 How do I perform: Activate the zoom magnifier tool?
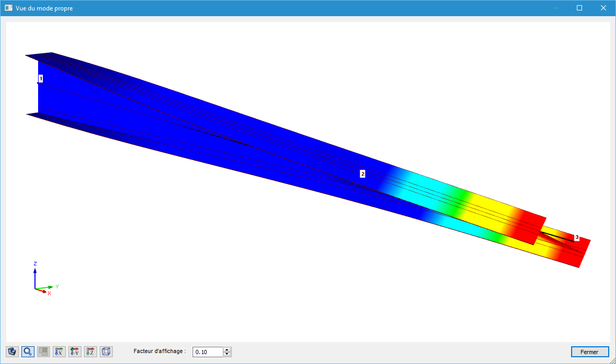pos(28,351)
